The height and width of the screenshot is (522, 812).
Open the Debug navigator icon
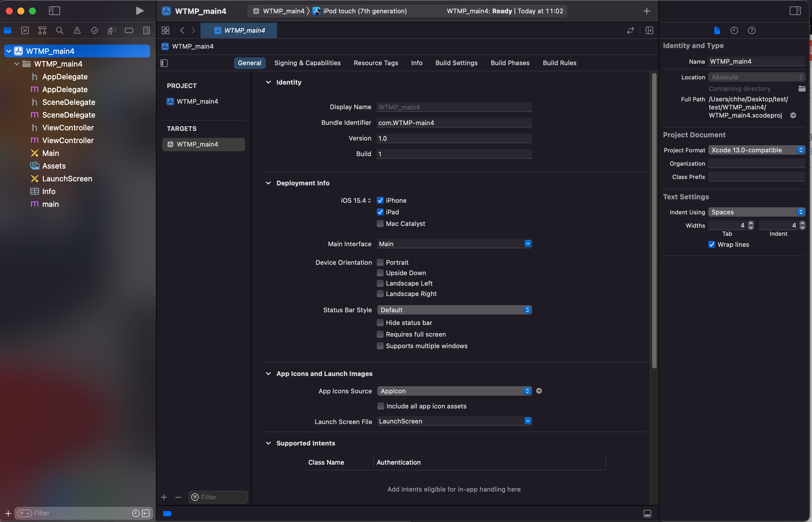112,30
